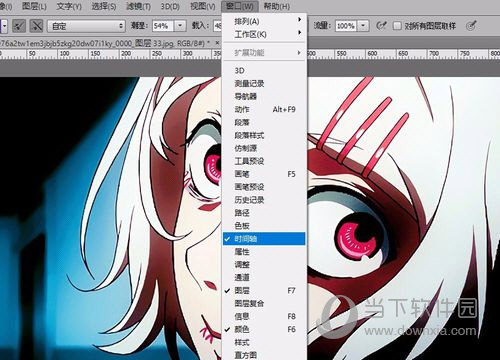Toggle clean brush after each stroke icon
Image resolution: width=500 pixels, height=360 pixels.
tap(36, 26)
